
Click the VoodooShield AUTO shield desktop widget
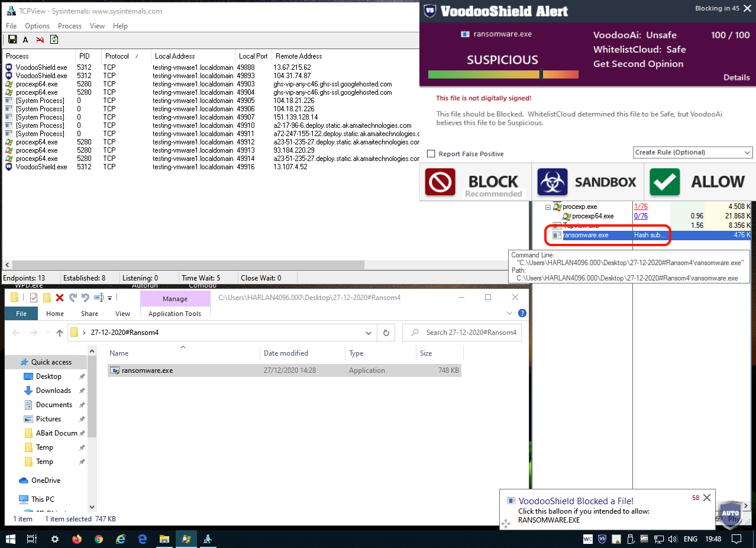pyautogui.click(x=730, y=515)
